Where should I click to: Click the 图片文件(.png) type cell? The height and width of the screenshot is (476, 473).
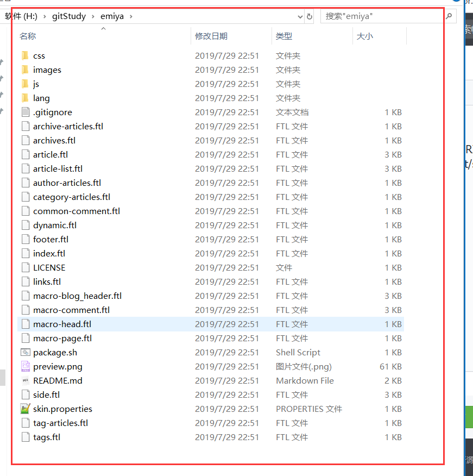[304, 366]
